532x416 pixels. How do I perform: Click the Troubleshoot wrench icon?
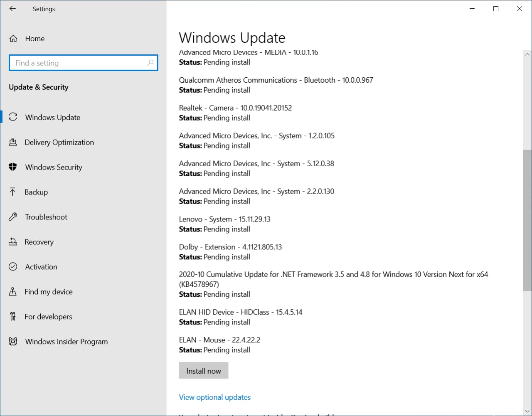click(13, 217)
